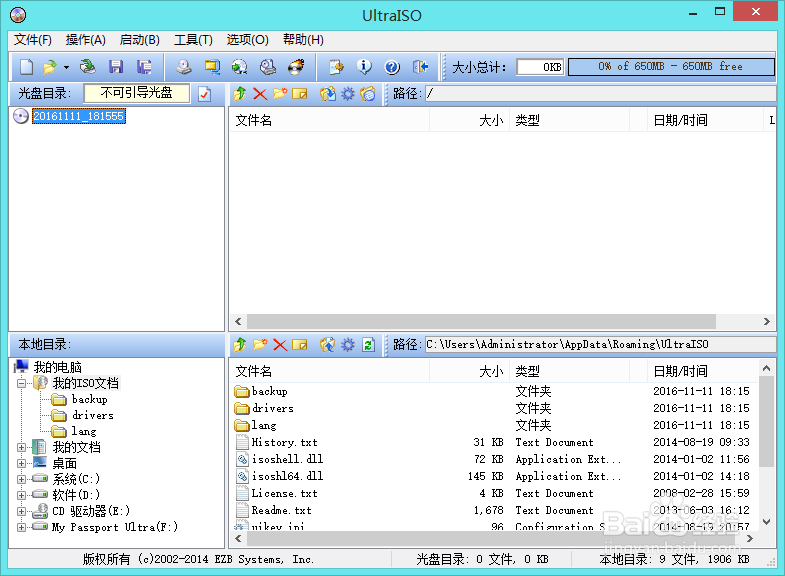Expand the 我的文档 tree node

click(22, 447)
